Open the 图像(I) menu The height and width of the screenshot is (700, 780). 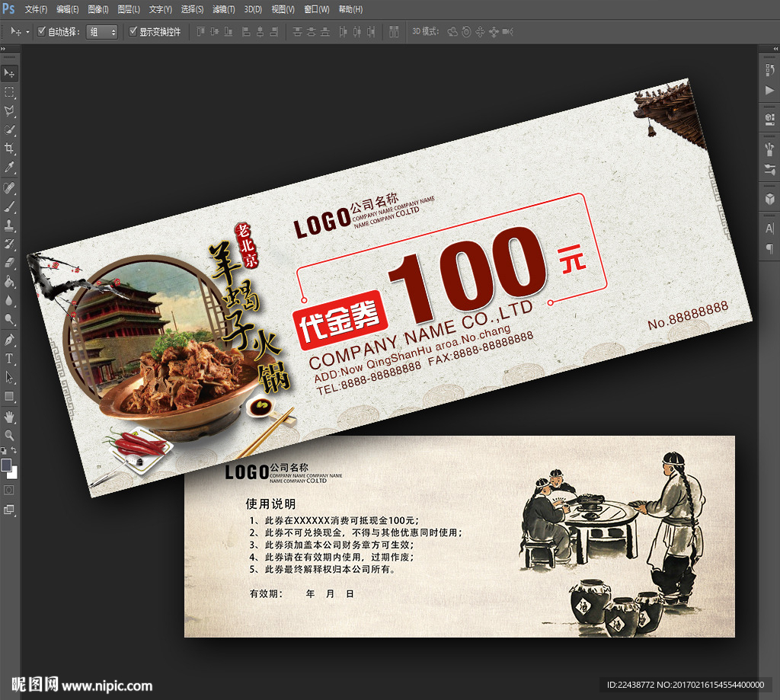(x=98, y=9)
